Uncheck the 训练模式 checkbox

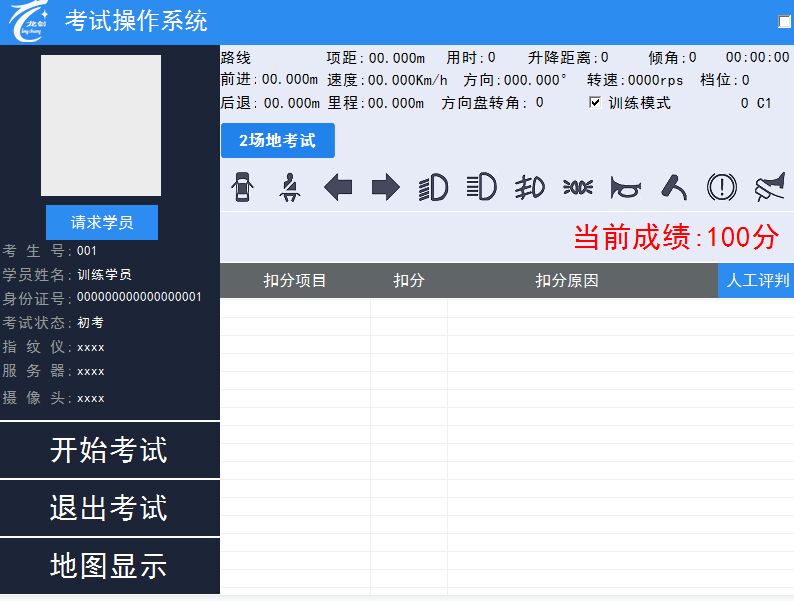(595, 103)
